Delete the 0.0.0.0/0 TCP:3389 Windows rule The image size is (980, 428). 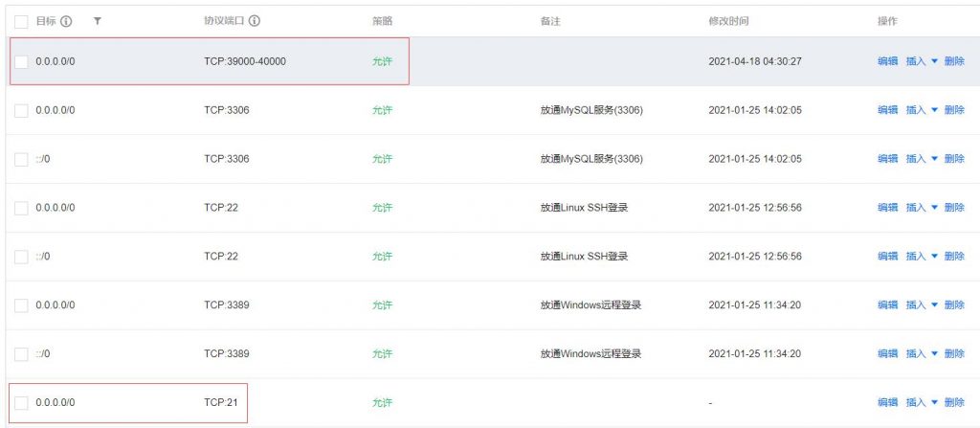pos(954,305)
